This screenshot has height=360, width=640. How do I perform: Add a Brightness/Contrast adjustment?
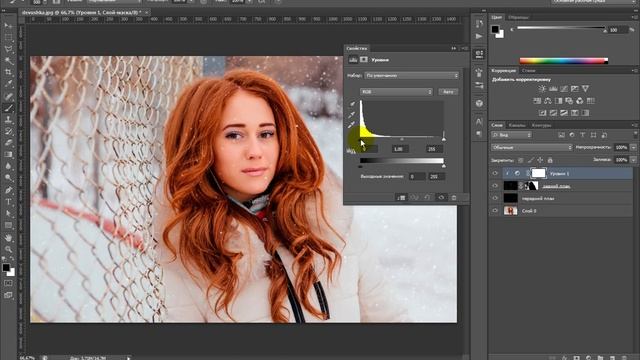pos(542,89)
